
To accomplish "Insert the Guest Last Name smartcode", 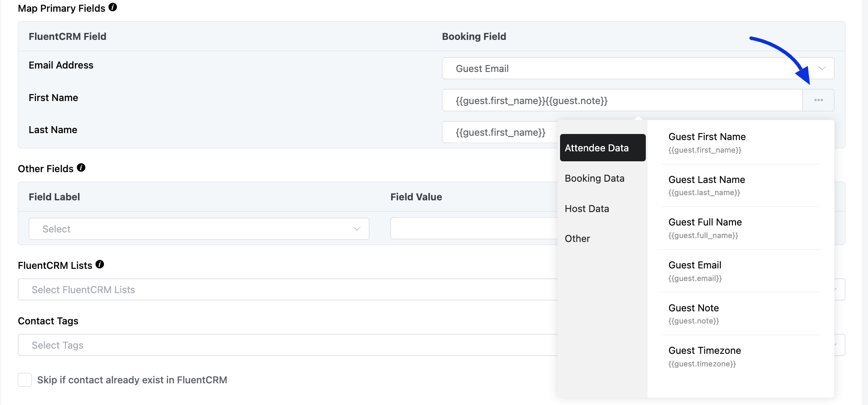I will click(706, 185).
